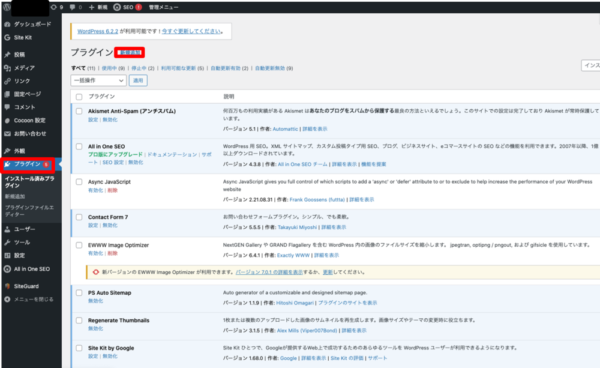This screenshot has height=368, width=600.
Task: Click the Settings (設定) sidebar icon
Action: click(x=7, y=256)
